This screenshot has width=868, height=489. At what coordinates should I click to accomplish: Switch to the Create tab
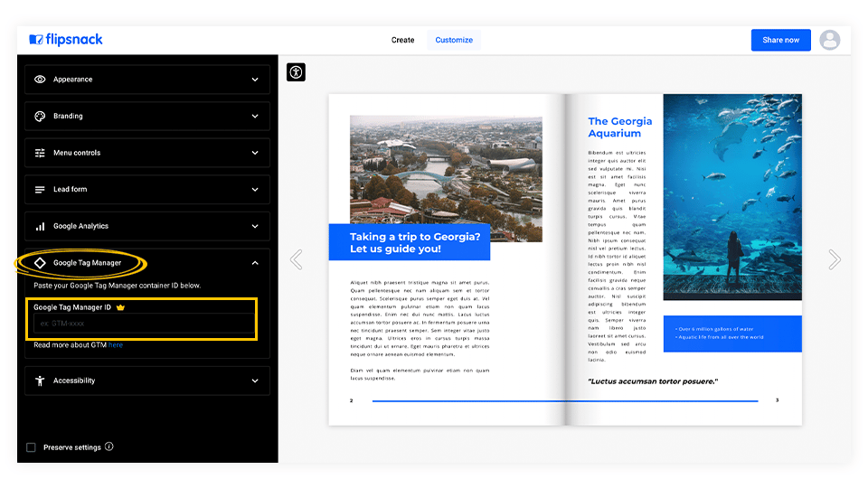pos(402,40)
